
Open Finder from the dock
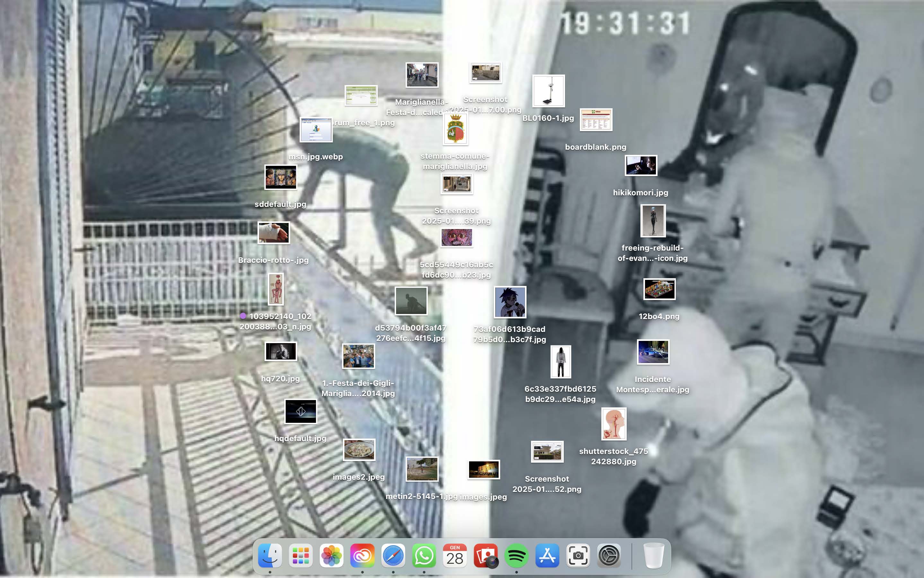[270, 556]
